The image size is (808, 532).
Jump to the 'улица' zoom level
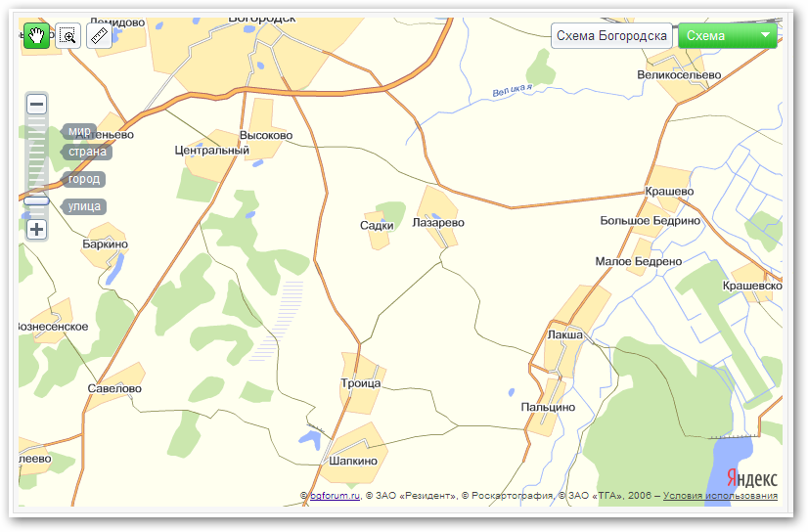(84, 206)
